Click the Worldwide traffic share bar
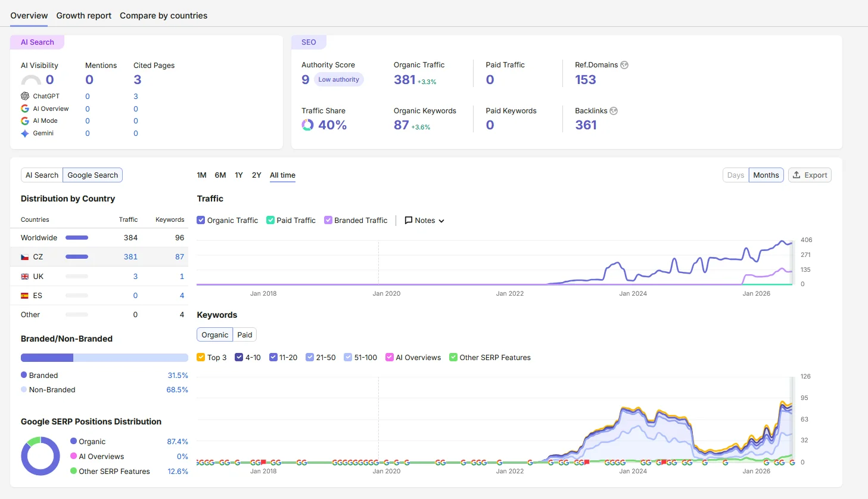 [77, 238]
